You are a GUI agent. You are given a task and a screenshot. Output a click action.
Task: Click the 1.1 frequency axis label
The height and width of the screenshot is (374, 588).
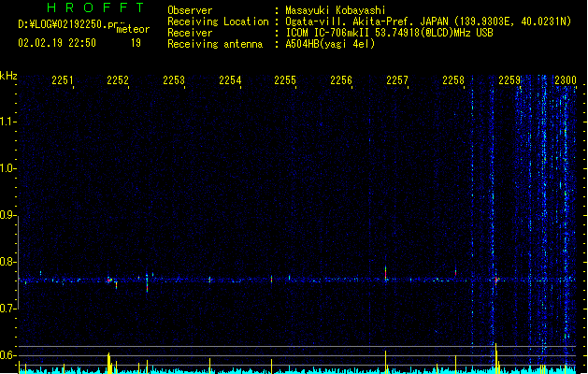tap(7, 122)
